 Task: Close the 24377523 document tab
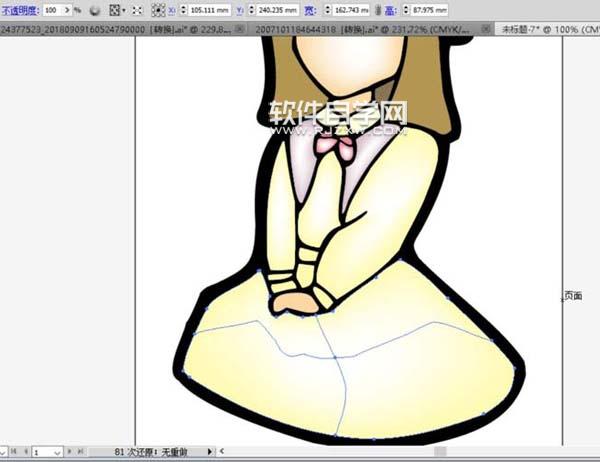pyautogui.click(x=240, y=29)
